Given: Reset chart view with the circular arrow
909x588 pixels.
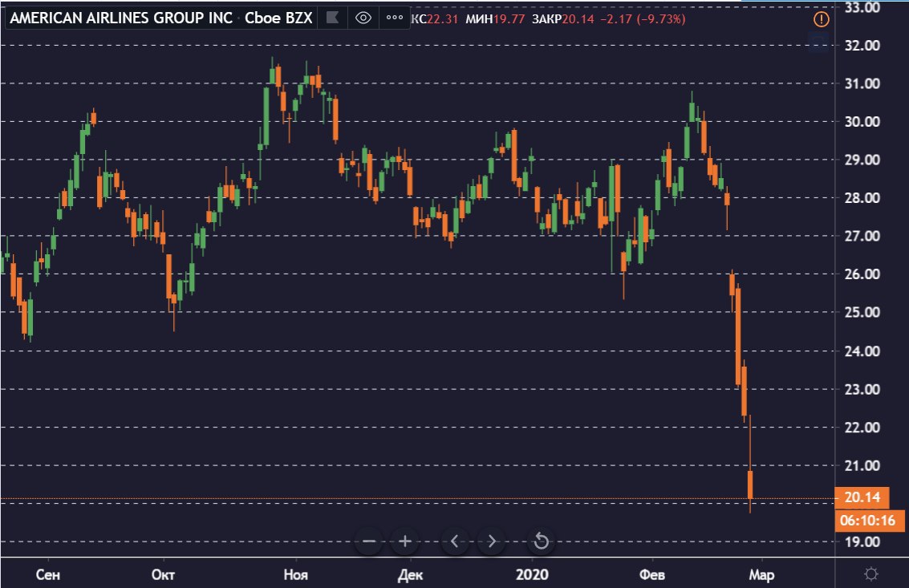Looking at the screenshot, I should pos(541,541).
